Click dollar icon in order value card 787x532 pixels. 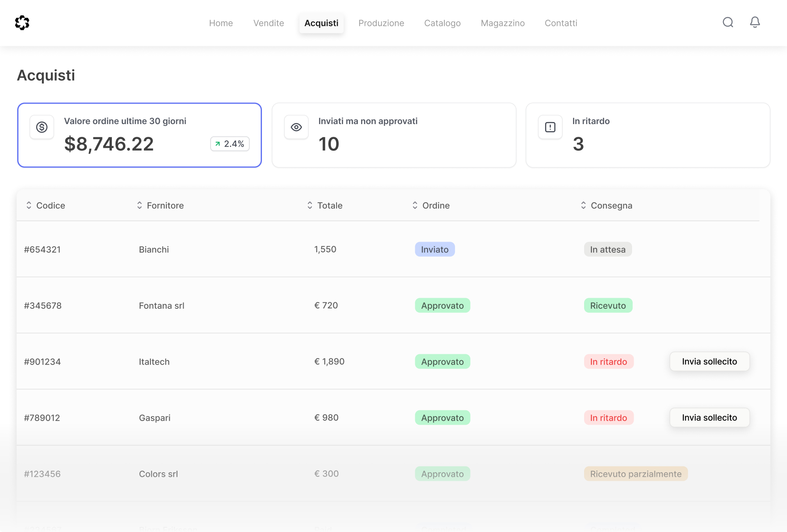[x=42, y=127]
